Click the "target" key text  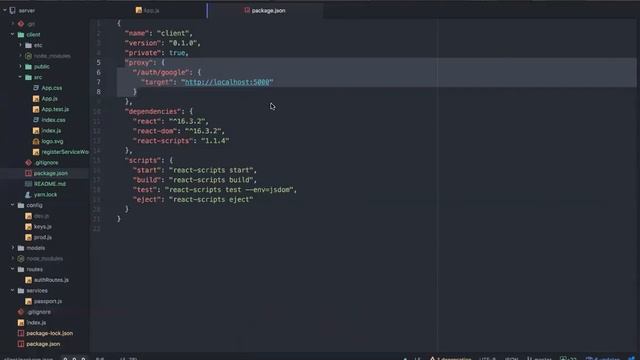click(157, 82)
